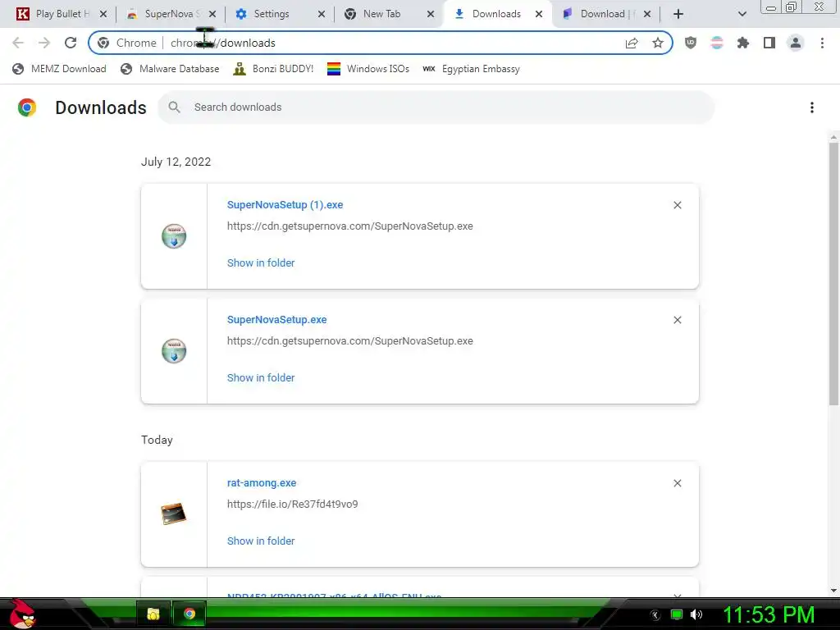Screen dimensions: 840x630
Task: Focus the Search downloads field
Action: click(x=436, y=107)
